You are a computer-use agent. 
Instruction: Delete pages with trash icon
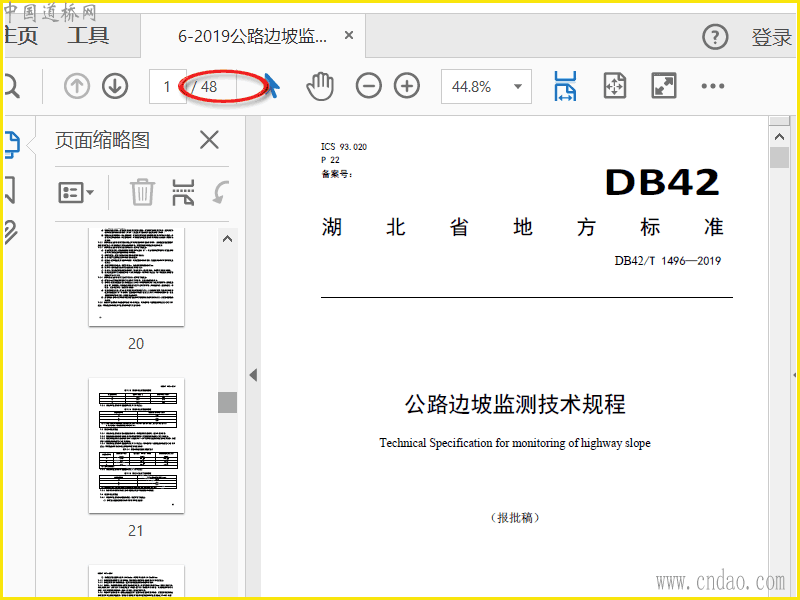pyautogui.click(x=142, y=192)
